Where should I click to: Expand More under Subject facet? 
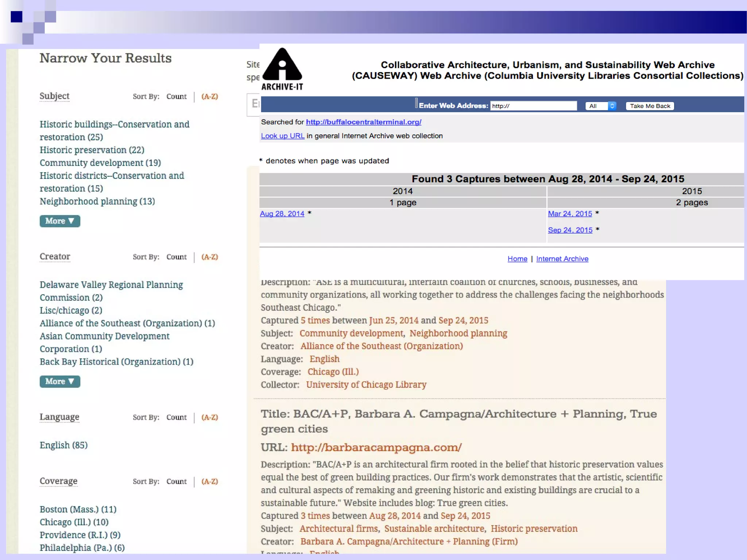coord(60,221)
